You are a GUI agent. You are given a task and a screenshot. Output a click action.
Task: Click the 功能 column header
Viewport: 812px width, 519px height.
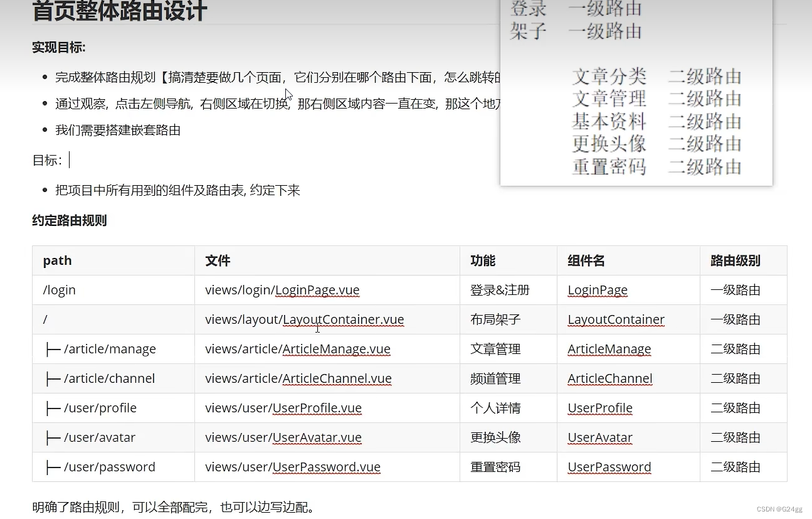pos(509,260)
